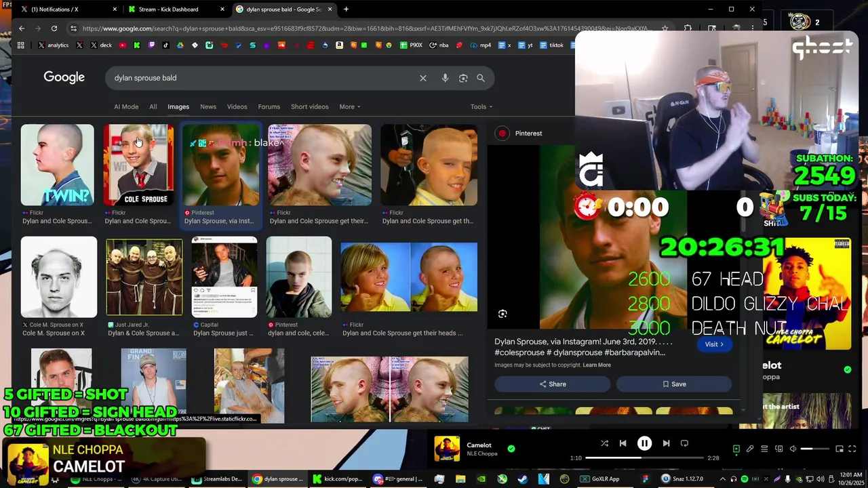Viewport: 868px width, 488px height.
Task: Toggle Spotify Now Playing view
Action: coord(736,449)
